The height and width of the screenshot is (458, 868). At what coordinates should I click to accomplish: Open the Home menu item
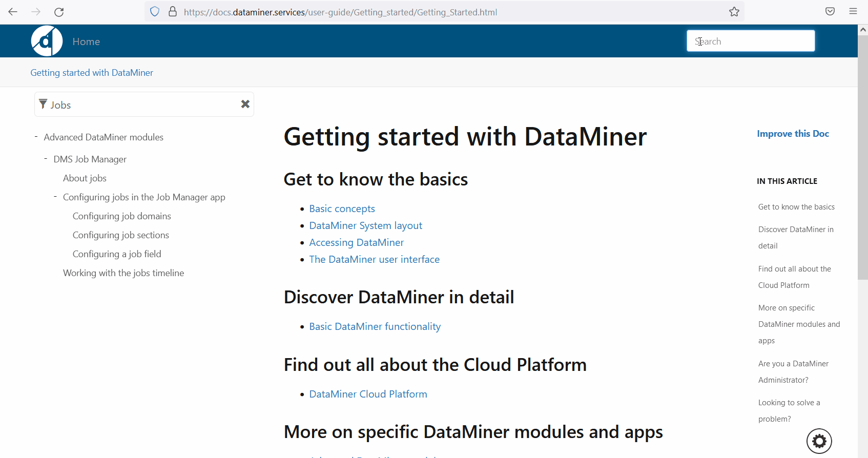click(x=86, y=41)
